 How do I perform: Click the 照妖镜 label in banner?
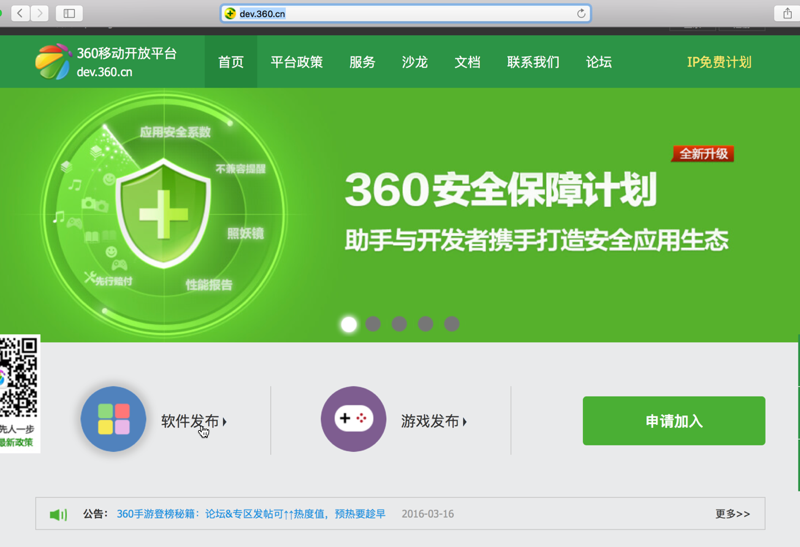point(245,233)
